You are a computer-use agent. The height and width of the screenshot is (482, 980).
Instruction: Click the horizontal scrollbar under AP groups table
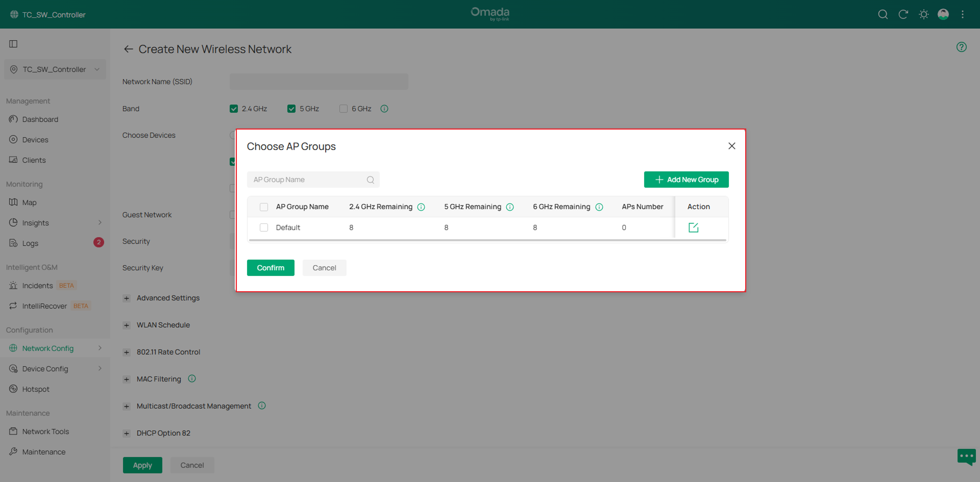(x=487, y=240)
